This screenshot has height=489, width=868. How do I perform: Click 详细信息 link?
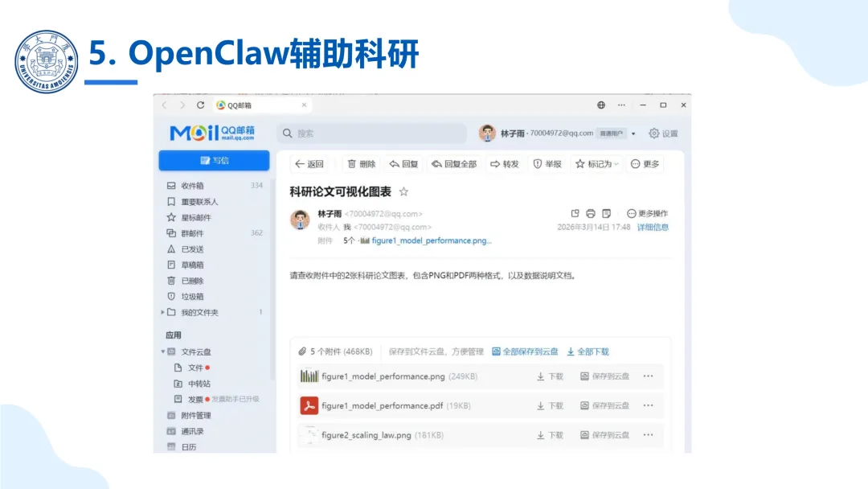tap(653, 227)
